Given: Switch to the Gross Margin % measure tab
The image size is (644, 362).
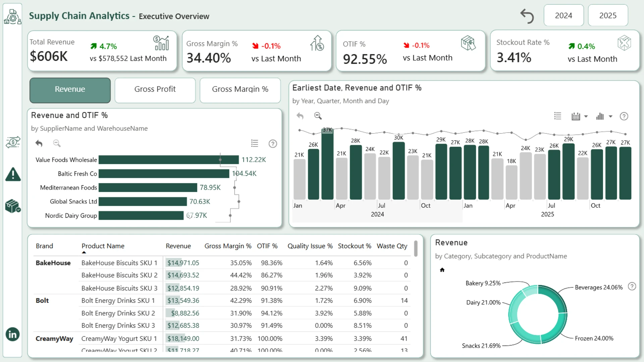Looking at the screenshot, I should (240, 90).
